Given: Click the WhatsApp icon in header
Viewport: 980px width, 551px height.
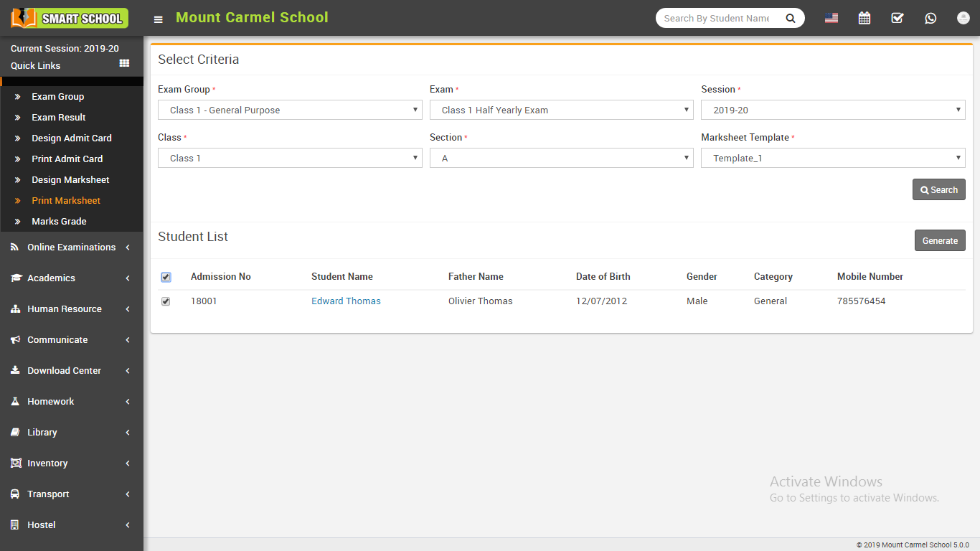Looking at the screenshot, I should click(930, 18).
